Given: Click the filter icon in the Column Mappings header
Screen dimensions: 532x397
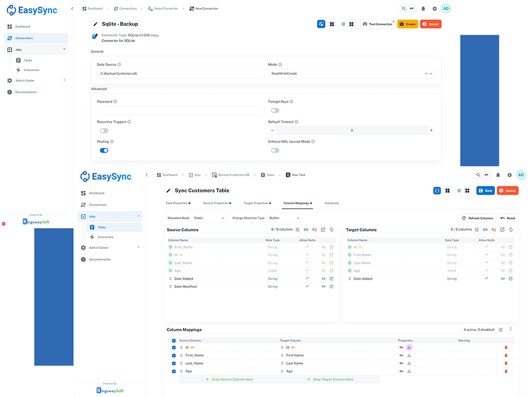Looking at the screenshot, I should click(x=501, y=330).
